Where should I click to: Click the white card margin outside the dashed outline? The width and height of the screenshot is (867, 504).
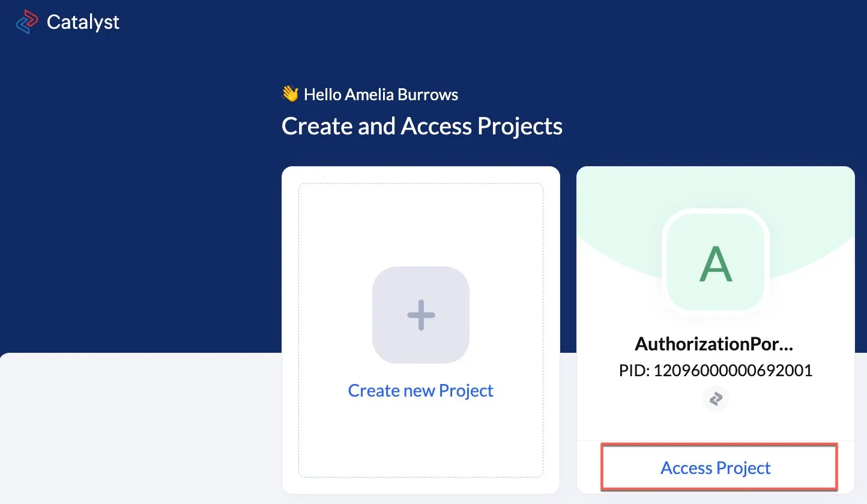tap(290, 330)
